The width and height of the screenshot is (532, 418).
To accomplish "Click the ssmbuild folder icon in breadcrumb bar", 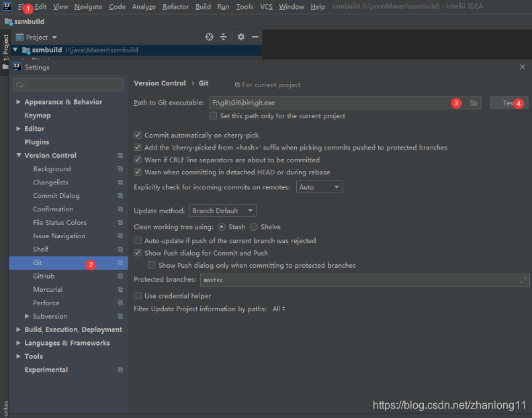I will [x=9, y=21].
